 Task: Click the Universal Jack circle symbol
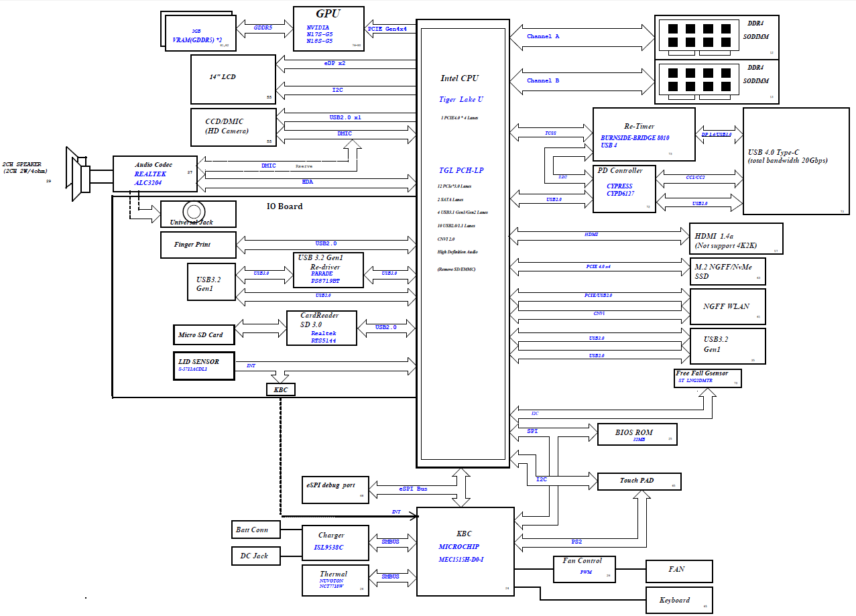(195, 211)
